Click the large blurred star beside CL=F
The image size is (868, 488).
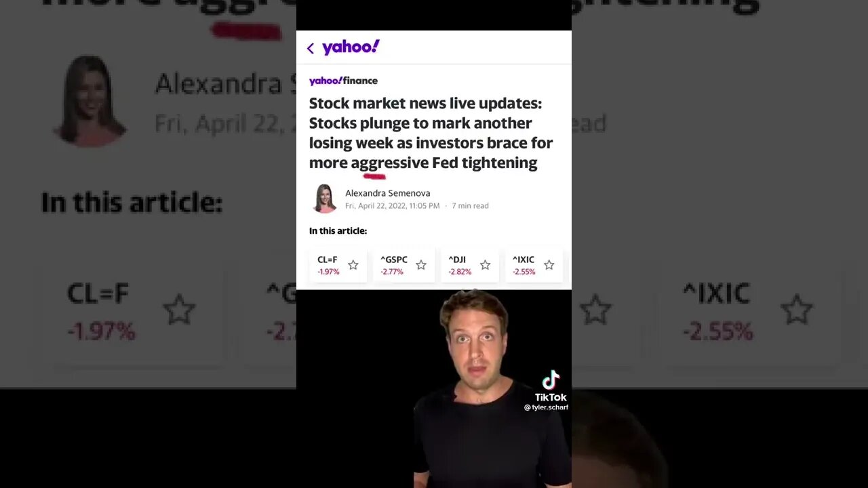(179, 310)
